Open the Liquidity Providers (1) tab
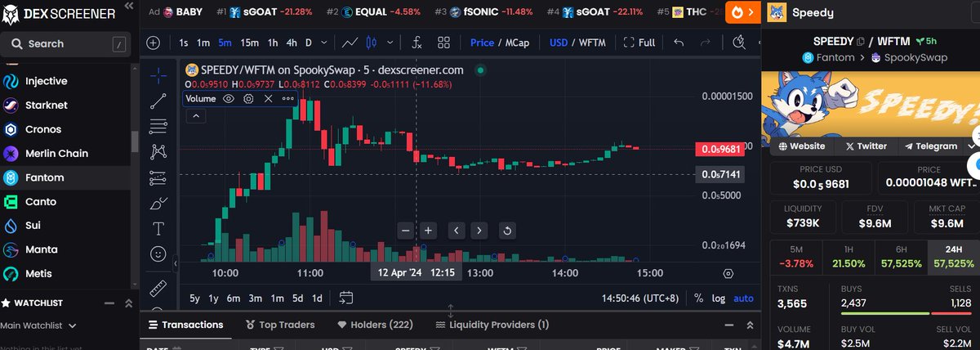 [x=492, y=325]
